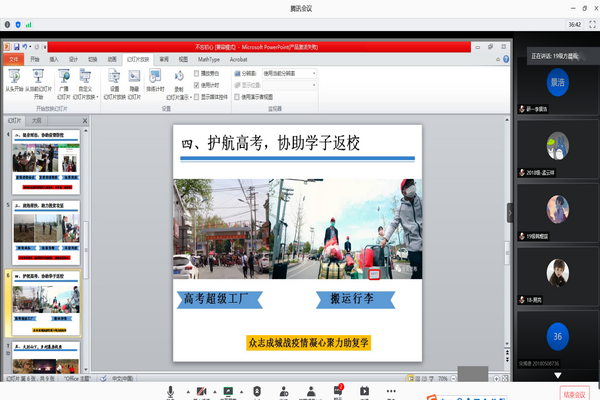The height and width of the screenshot is (400, 600).
Task: Toggle 使用计时 checkbox
Action: tap(198, 85)
